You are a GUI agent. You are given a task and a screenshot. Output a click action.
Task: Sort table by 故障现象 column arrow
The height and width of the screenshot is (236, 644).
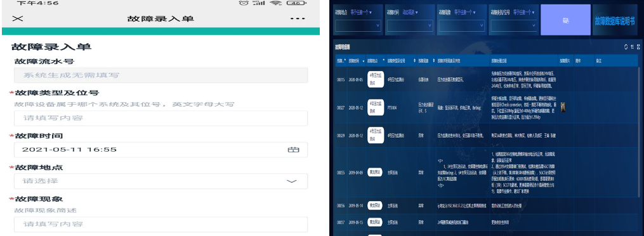[435, 61]
